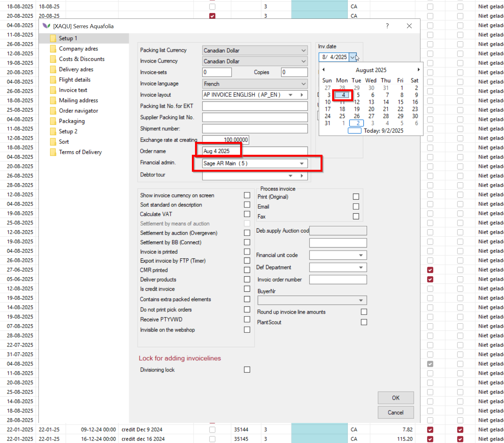The image size is (504, 443).
Task: Click the Order name text field
Action: tap(255, 151)
